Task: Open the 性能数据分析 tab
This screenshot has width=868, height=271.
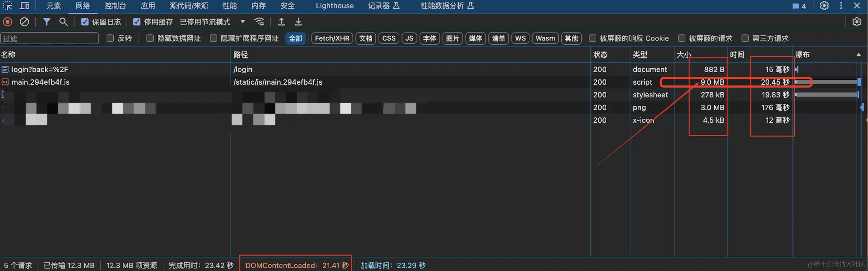Action: pos(447,6)
